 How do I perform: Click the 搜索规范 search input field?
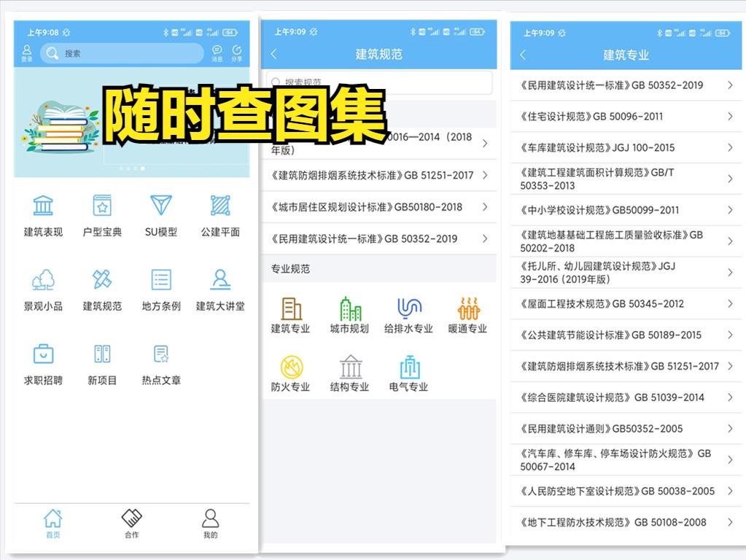pyautogui.click(x=378, y=82)
